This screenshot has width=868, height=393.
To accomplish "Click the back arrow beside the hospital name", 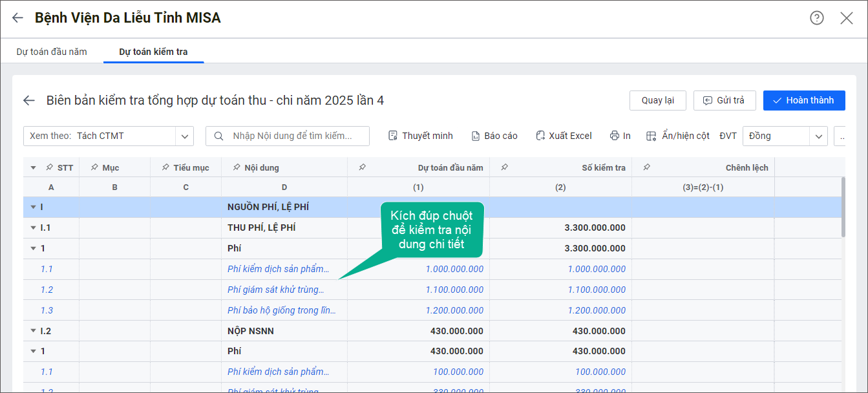I will [17, 18].
